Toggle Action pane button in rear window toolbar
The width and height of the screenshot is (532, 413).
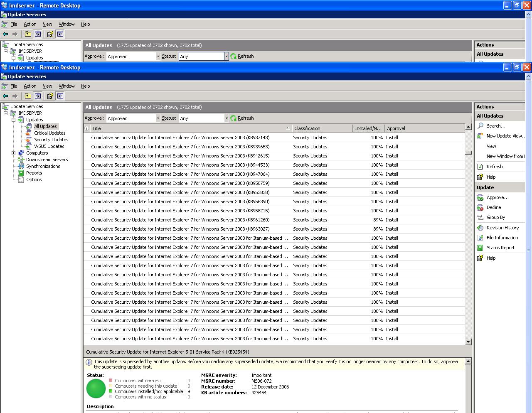point(60,34)
